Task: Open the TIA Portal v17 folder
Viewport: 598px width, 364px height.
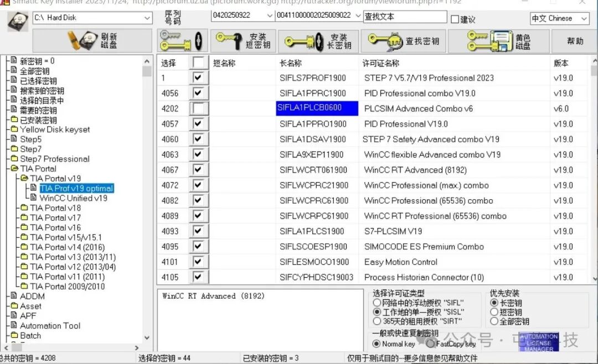Action: tap(55, 217)
